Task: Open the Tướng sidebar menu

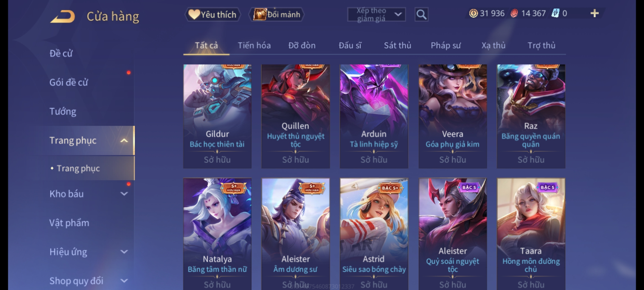Action: pyautogui.click(x=63, y=111)
